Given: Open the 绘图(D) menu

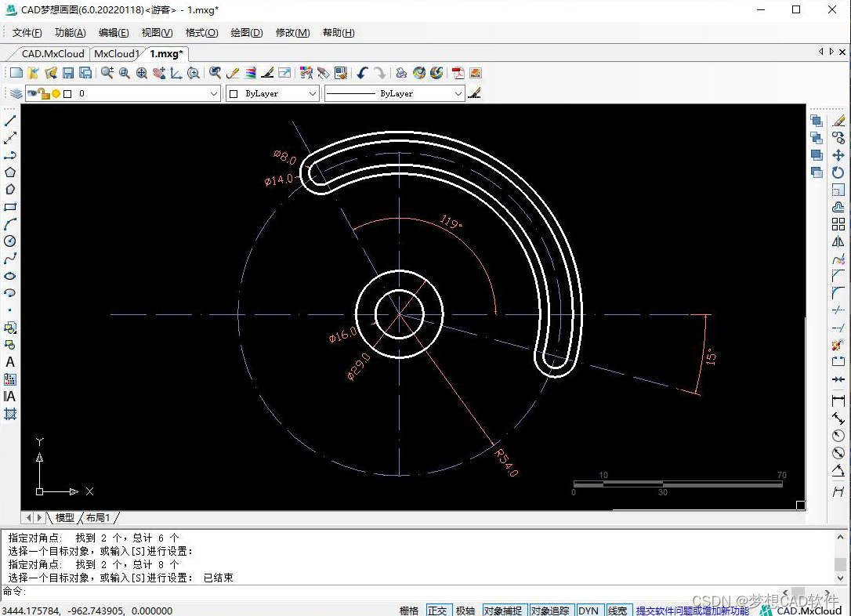Looking at the screenshot, I should pos(246,33).
